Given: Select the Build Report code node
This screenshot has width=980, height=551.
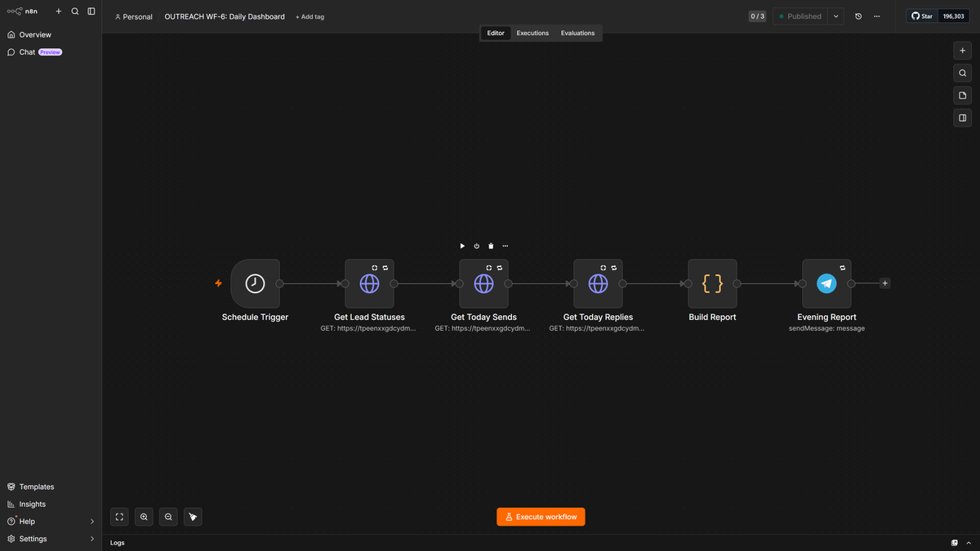Looking at the screenshot, I should 712,283.
